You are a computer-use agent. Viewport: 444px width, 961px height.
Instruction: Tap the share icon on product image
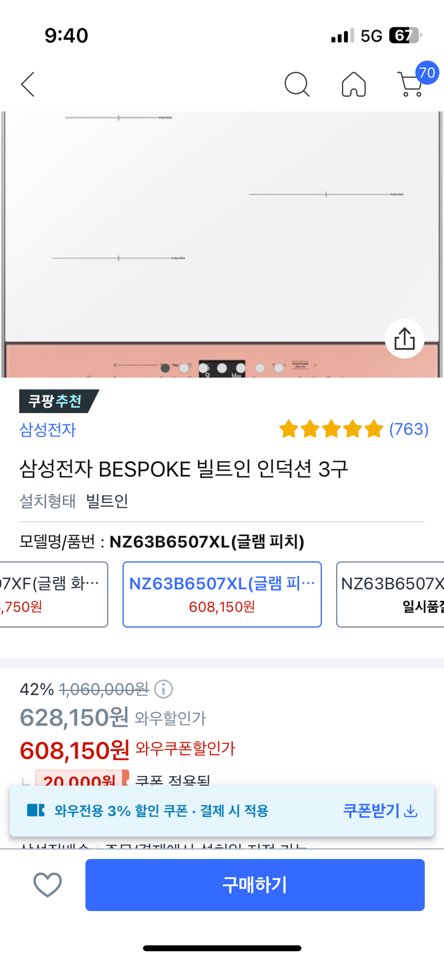tap(405, 339)
